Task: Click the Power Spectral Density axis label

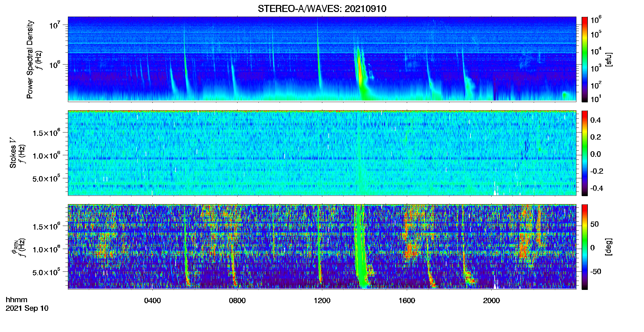Action: (30, 59)
